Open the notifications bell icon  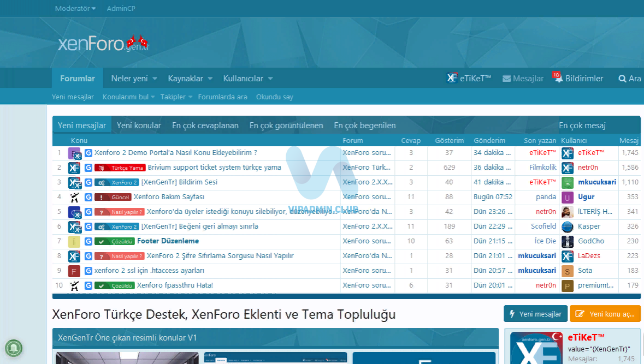tap(558, 78)
